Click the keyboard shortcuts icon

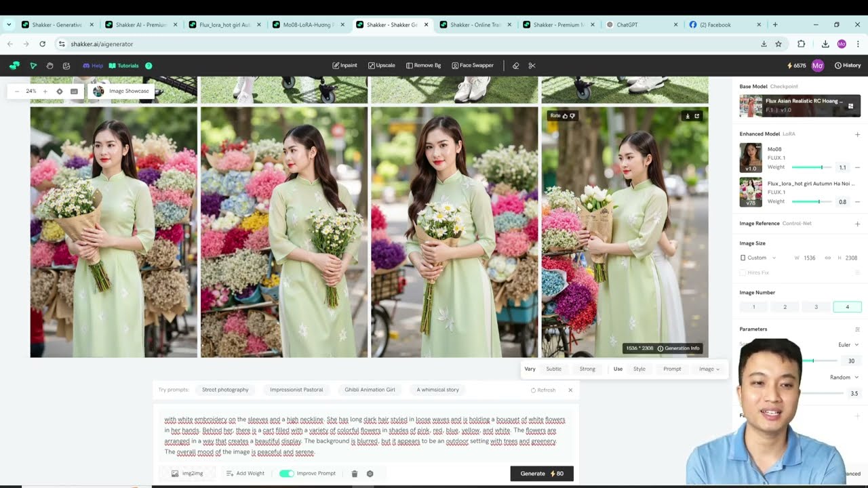(x=74, y=91)
